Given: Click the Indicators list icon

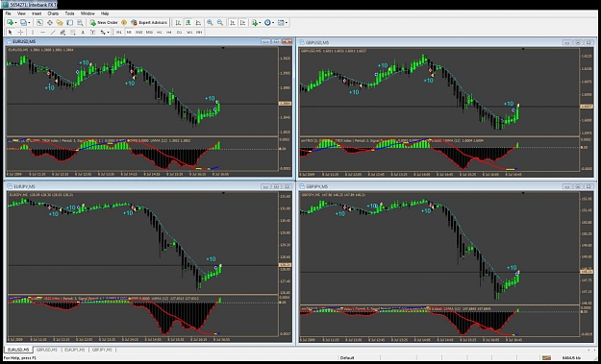Looking at the screenshot, I should [x=255, y=23].
